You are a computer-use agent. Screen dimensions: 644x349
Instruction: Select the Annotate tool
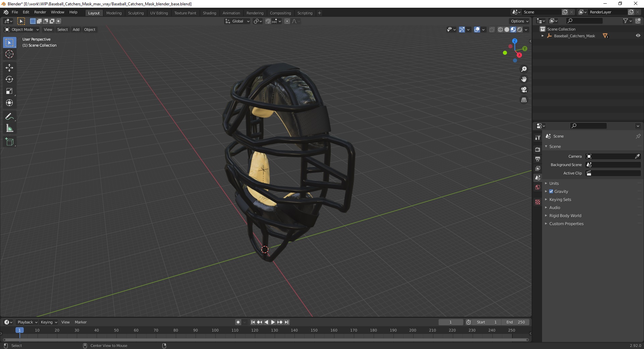pyautogui.click(x=9, y=117)
